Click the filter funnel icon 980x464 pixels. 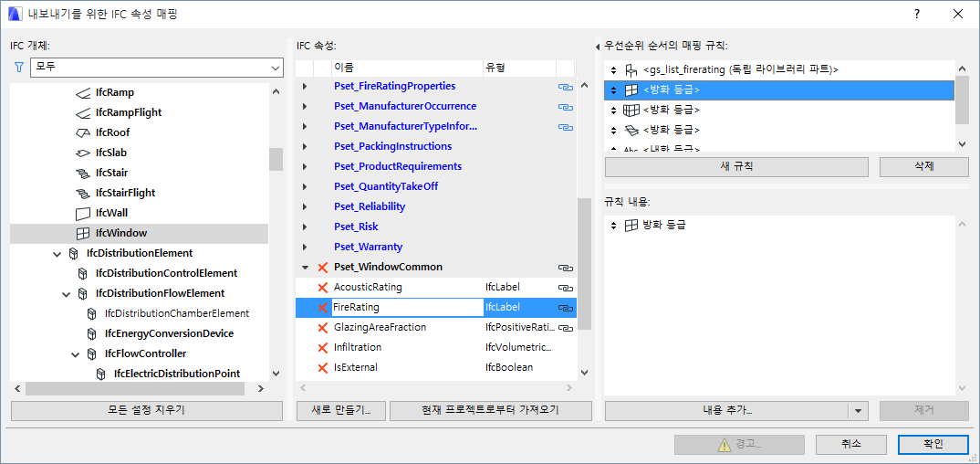tap(19, 67)
